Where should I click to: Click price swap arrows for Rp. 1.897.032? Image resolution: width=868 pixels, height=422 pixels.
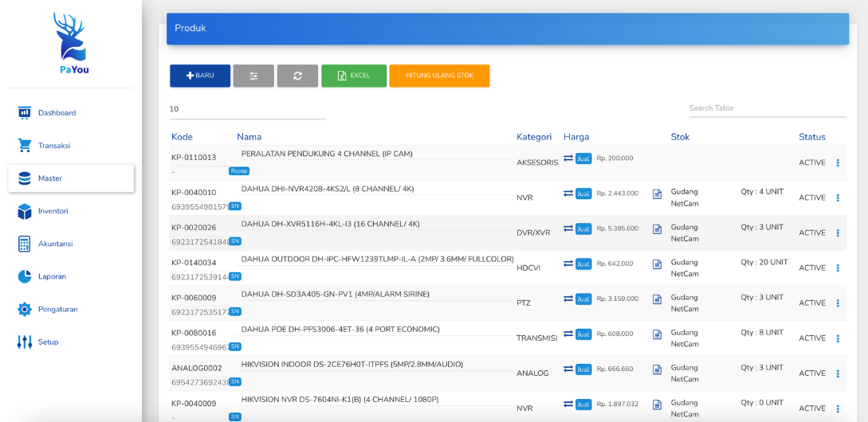568,404
